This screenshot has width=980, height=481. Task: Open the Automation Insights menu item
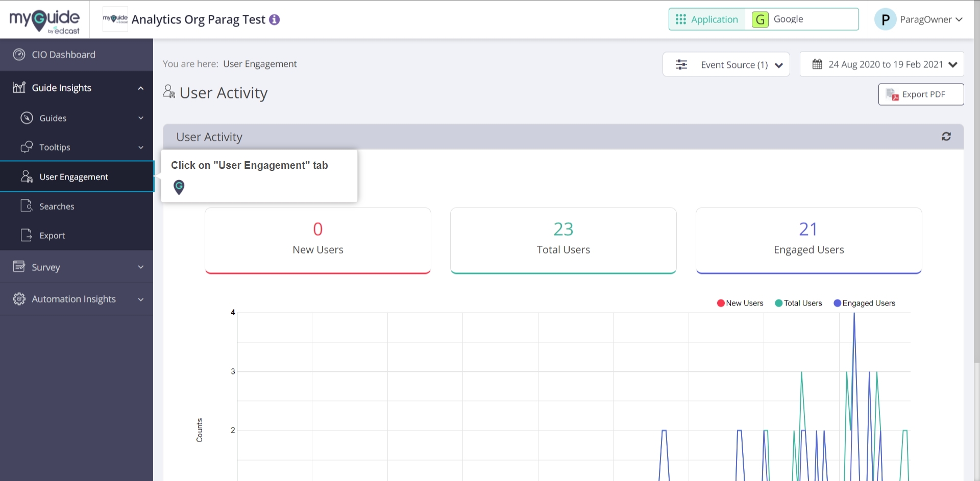[77, 299]
